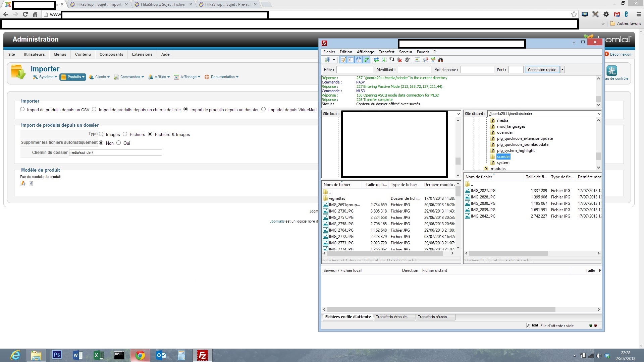Toggle the message log display icon
This screenshot has height=362, width=644.
click(x=343, y=60)
